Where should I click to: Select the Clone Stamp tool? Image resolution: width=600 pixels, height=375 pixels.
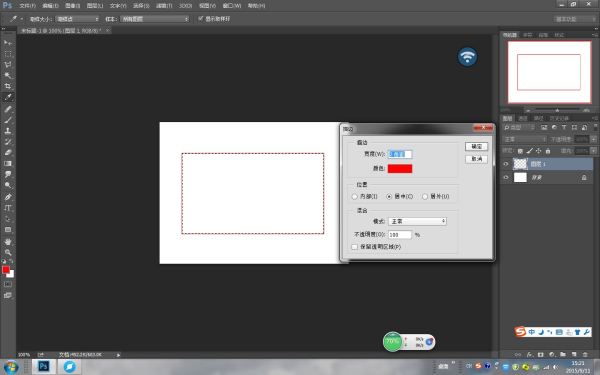[8, 130]
